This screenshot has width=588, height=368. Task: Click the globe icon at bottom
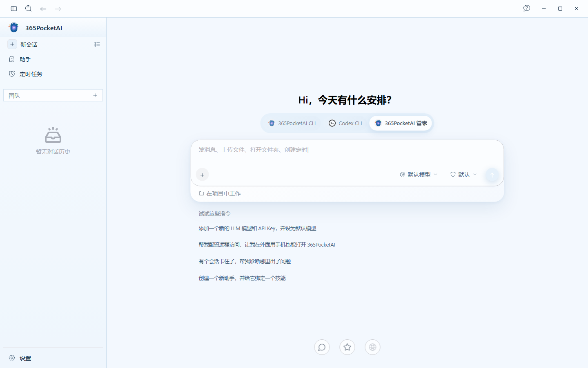pyautogui.click(x=372, y=347)
